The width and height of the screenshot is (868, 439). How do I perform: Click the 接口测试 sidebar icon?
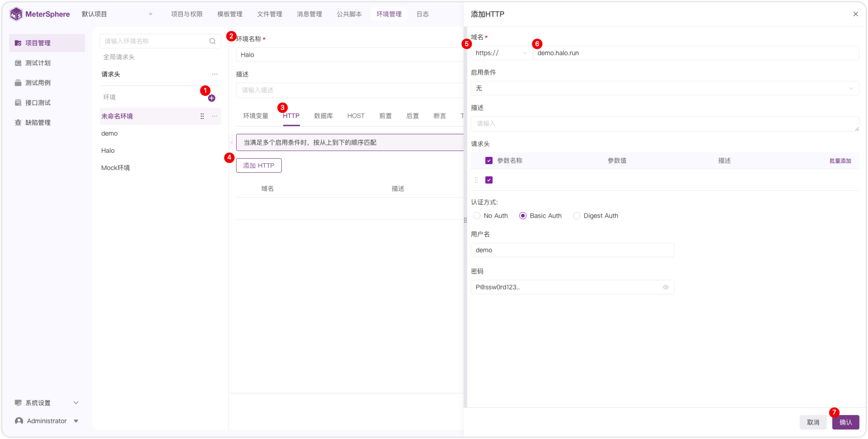(18, 103)
